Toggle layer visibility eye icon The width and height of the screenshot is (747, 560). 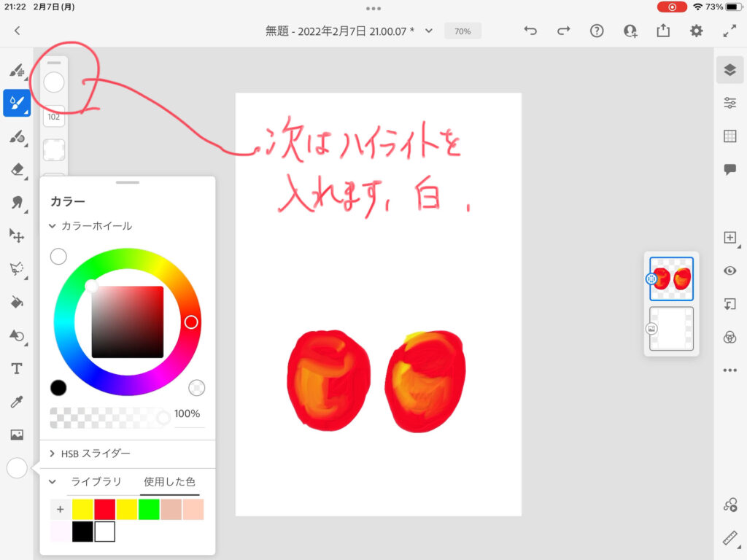pos(729,271)
